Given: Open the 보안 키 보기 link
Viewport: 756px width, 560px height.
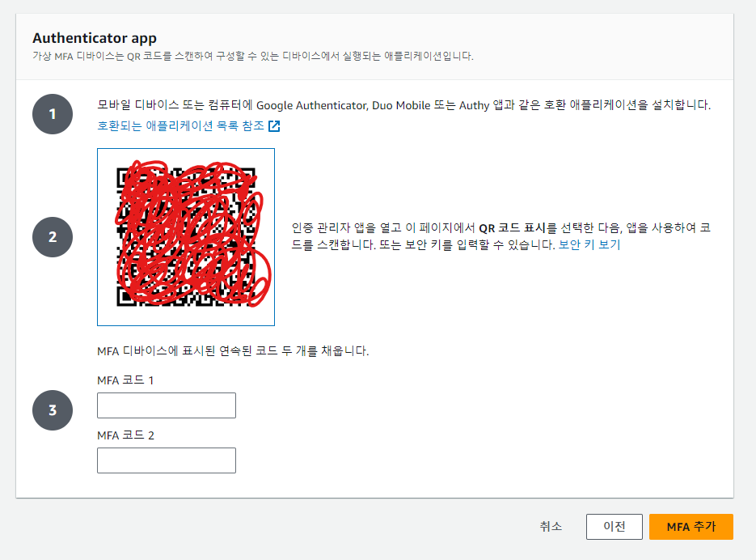Looking at the screenshot, I should click(x=589, y=244).
